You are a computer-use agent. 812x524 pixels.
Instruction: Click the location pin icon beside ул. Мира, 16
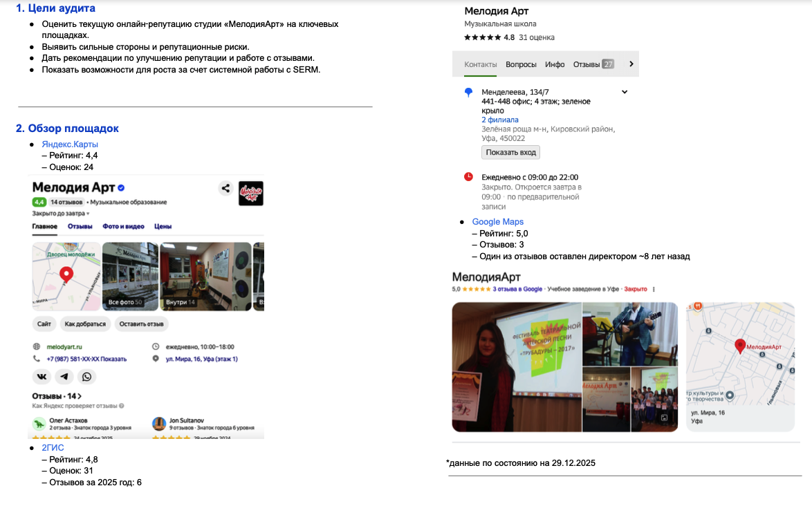pos(156,358)
